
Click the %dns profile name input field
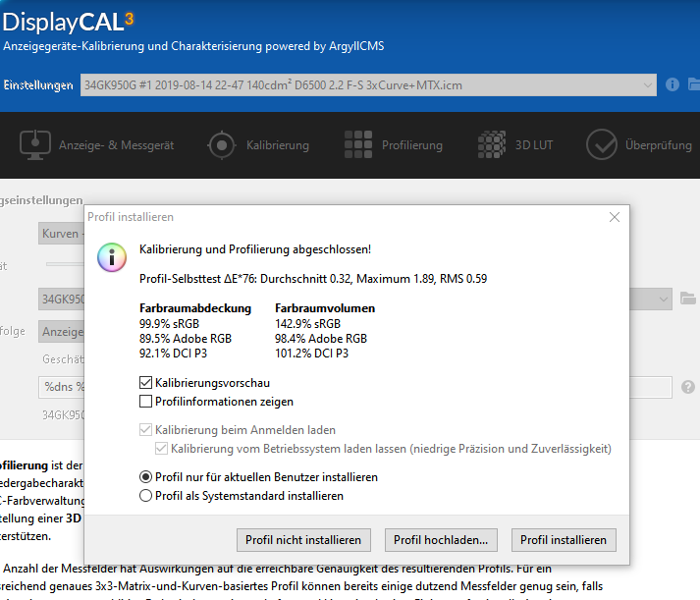[61, 387]
